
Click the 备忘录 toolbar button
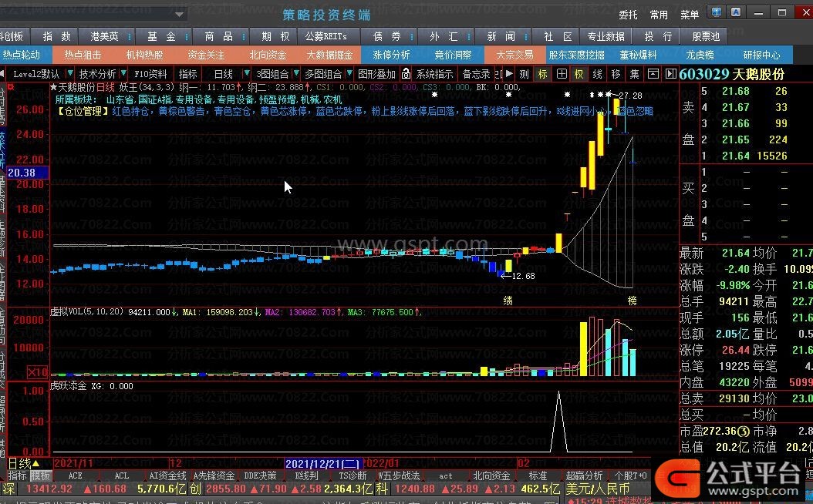[477, 74]
